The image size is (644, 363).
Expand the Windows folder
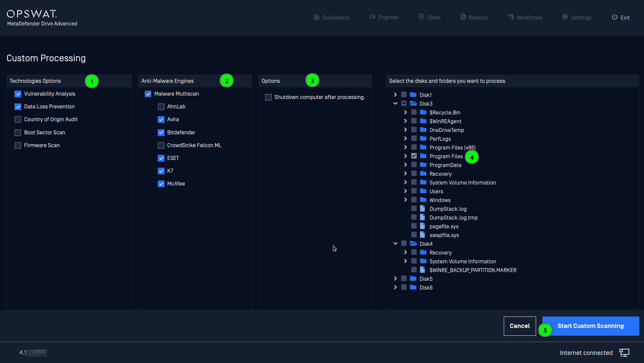point(406,200)
